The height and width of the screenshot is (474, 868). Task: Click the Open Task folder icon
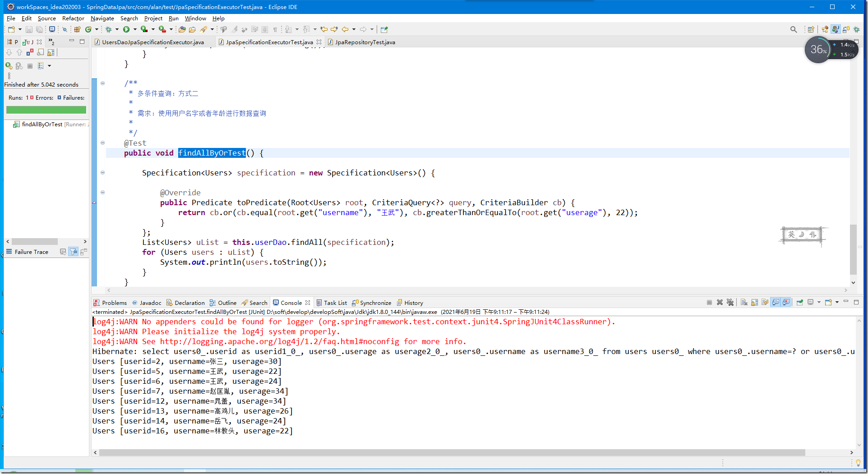[x=192, y=29]
